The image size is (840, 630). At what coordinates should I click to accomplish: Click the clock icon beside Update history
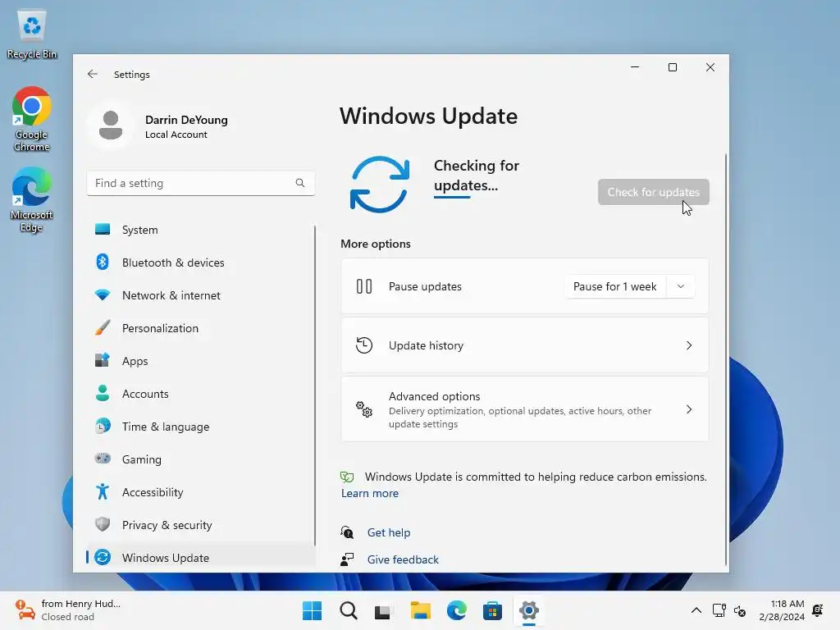click(364, 345)
